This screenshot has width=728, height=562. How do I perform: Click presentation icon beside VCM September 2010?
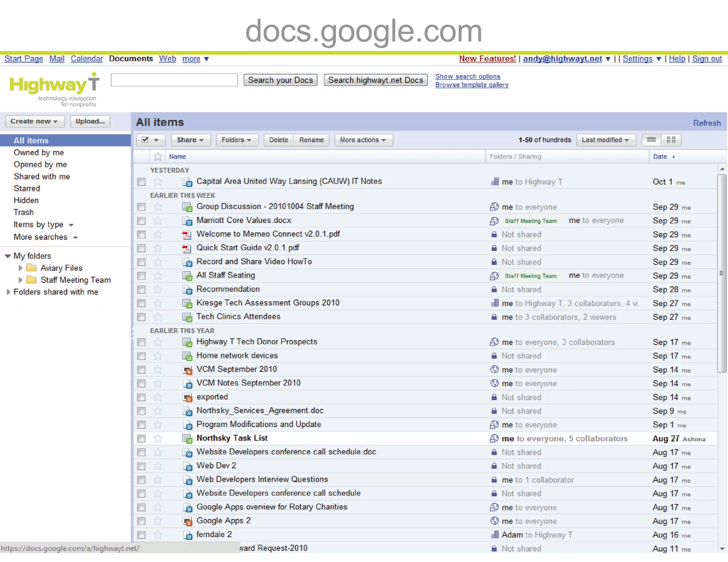click(x=187, y=370)
